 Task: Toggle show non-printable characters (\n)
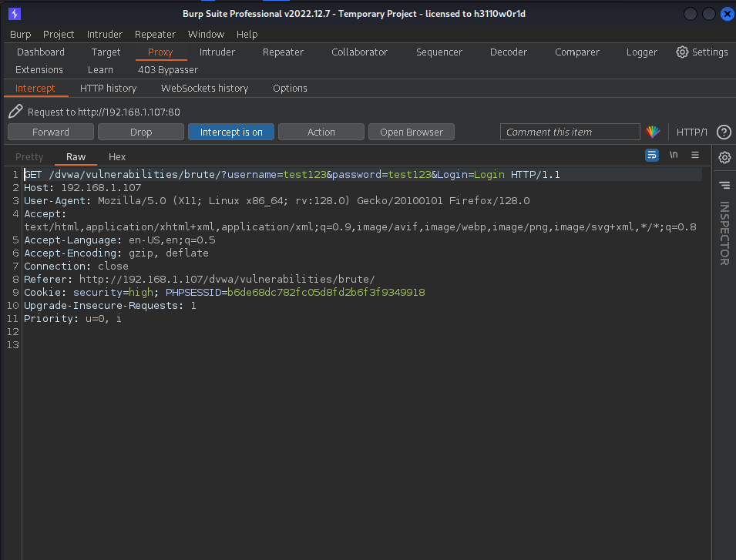tap(674, 155)
